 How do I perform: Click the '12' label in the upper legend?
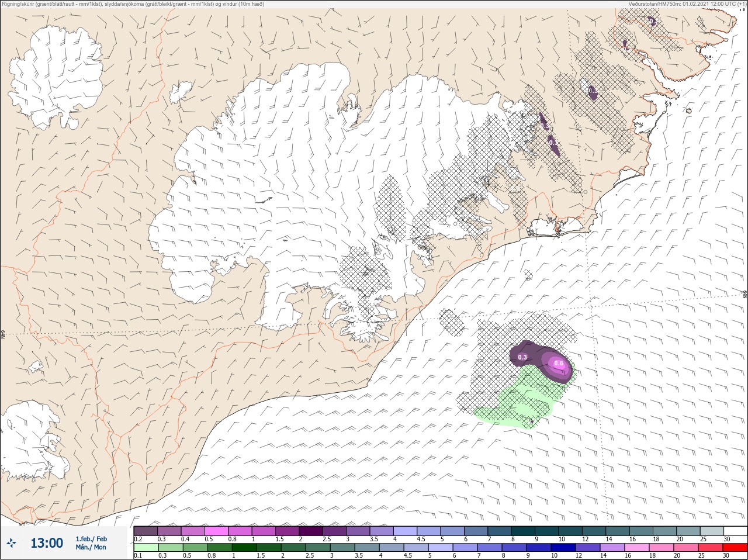coord(586,539)
